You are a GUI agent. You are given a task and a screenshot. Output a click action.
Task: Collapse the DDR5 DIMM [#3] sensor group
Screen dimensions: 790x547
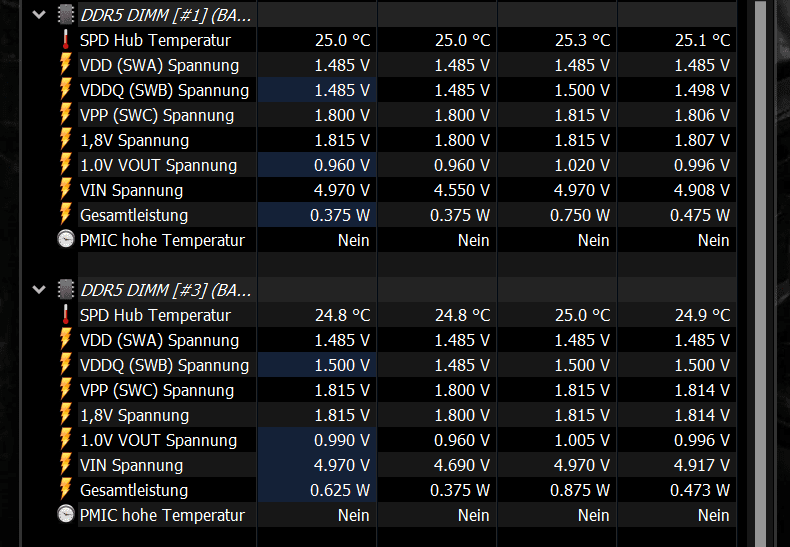[39, 290]
